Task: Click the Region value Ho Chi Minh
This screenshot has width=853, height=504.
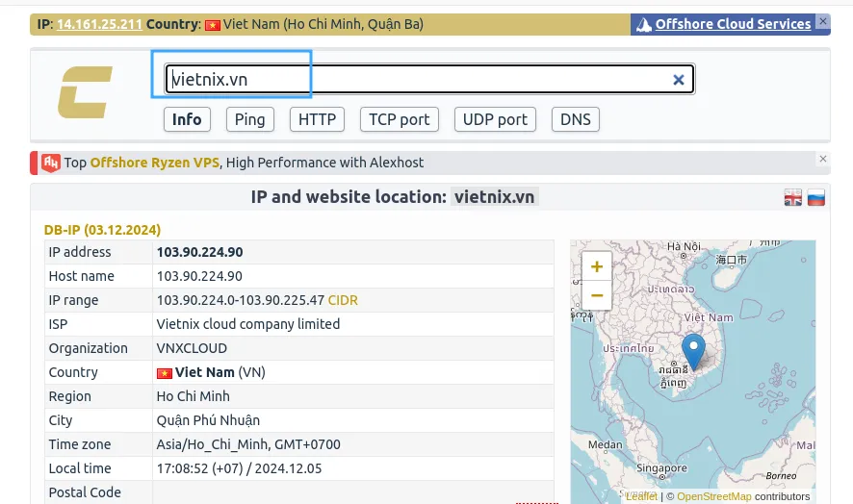Action: 194,396
